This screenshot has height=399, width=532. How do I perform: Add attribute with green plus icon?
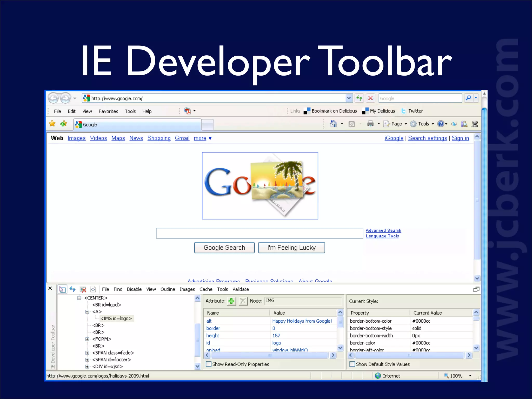pyautogui.click(x=231, y=301)
